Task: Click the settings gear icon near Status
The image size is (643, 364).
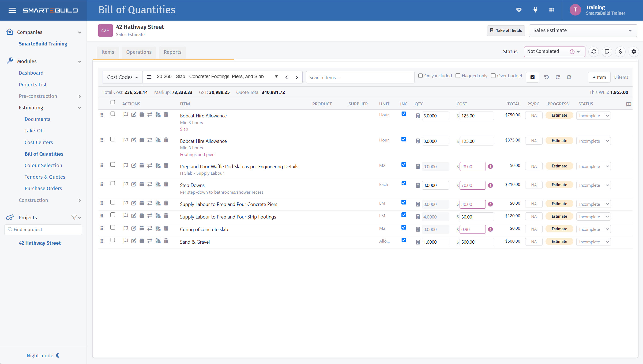Action: pyautogui.click(x=634, y=51)
